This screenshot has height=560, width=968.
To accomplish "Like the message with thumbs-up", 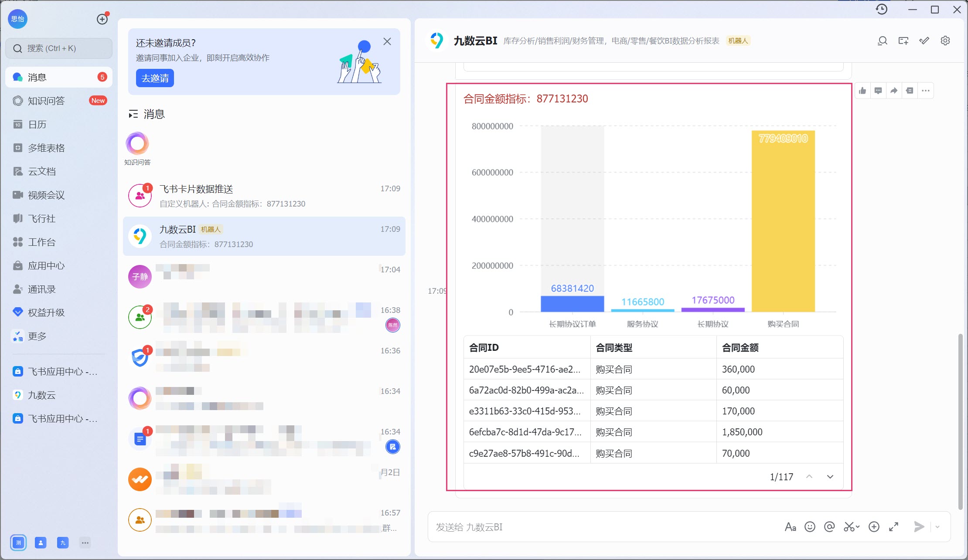I will pos(862,91).
